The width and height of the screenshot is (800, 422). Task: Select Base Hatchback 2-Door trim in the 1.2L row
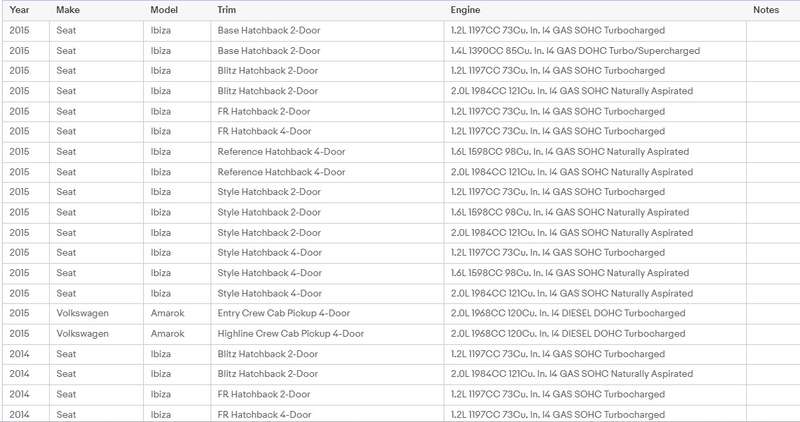pyautogui.click(x=327, y=31)
